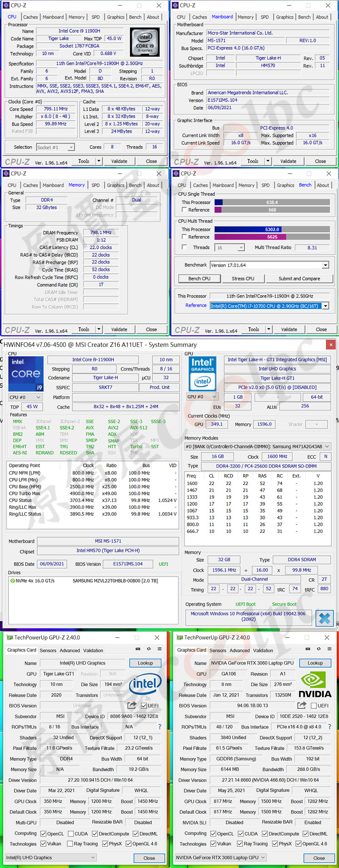Toggle the Ray Tracing checkbox in NVIDIA GPU-Z
The image size is (339, 868).
click(240, 844)
